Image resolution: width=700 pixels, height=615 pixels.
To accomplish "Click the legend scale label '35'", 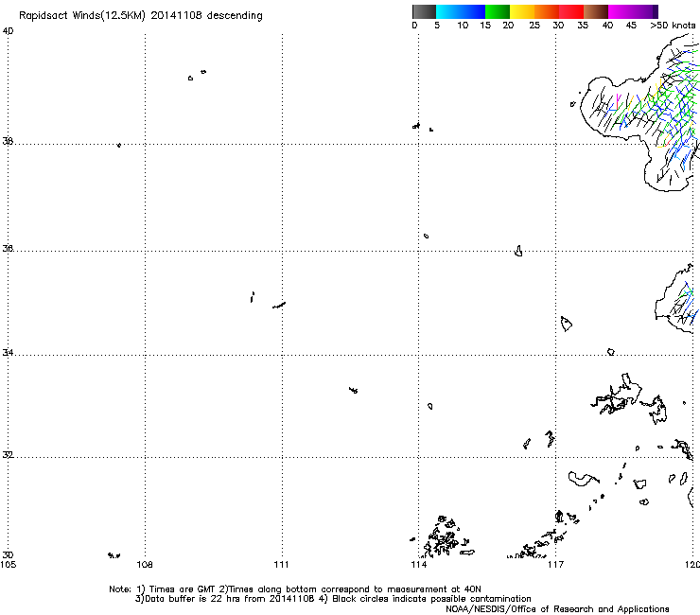I will point(583,26).
